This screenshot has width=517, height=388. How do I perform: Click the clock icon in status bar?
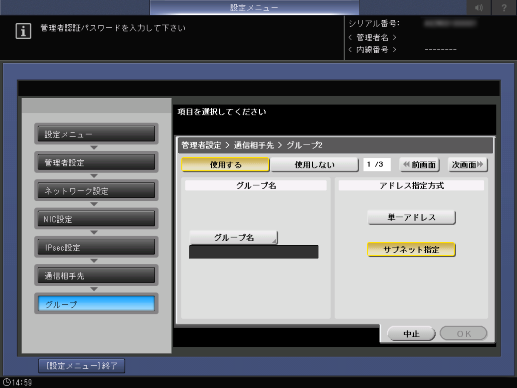(x=6, y=382)
